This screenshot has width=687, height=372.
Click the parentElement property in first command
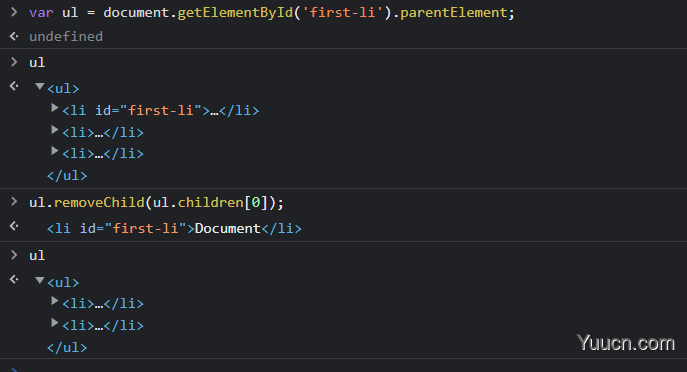click(453, 13)
